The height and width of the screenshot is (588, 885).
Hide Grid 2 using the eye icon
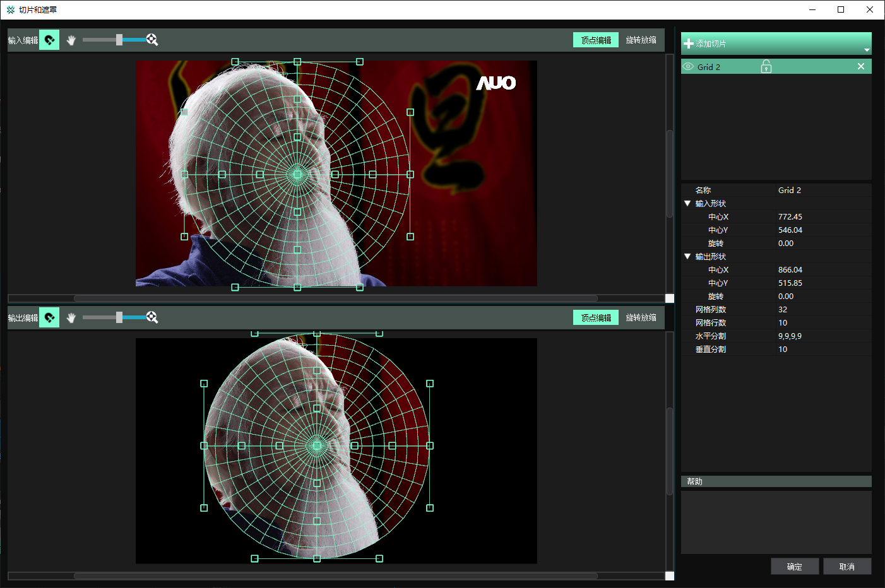point(688,66)
